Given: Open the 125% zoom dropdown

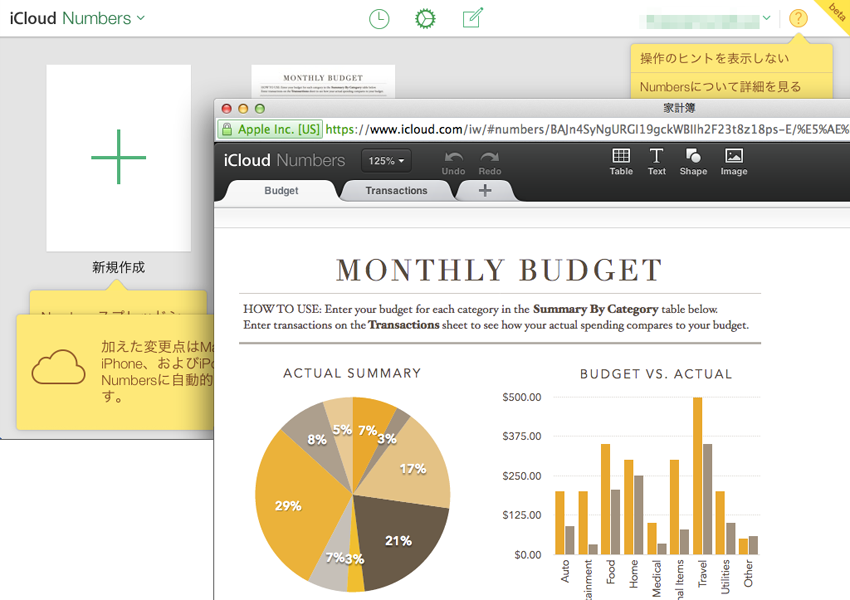Looking at the screenshot, I should coord(386,161).
